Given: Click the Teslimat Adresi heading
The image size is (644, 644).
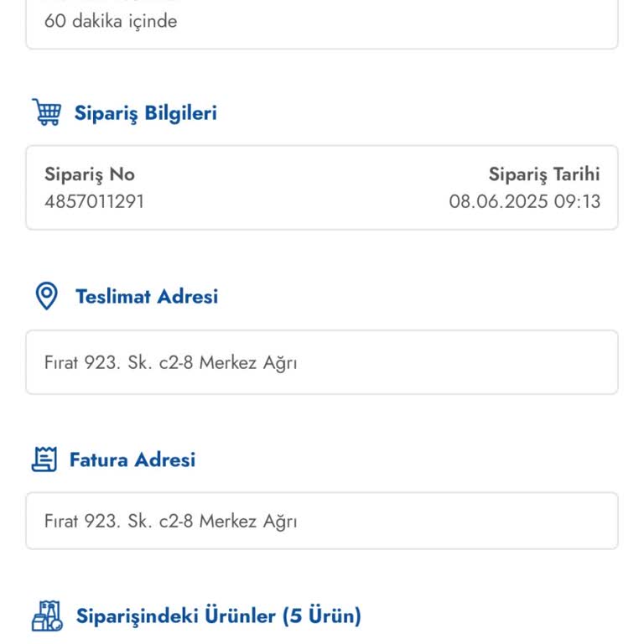Looking at the screenshot, I should pyautogui.click(x=147, y=296).
